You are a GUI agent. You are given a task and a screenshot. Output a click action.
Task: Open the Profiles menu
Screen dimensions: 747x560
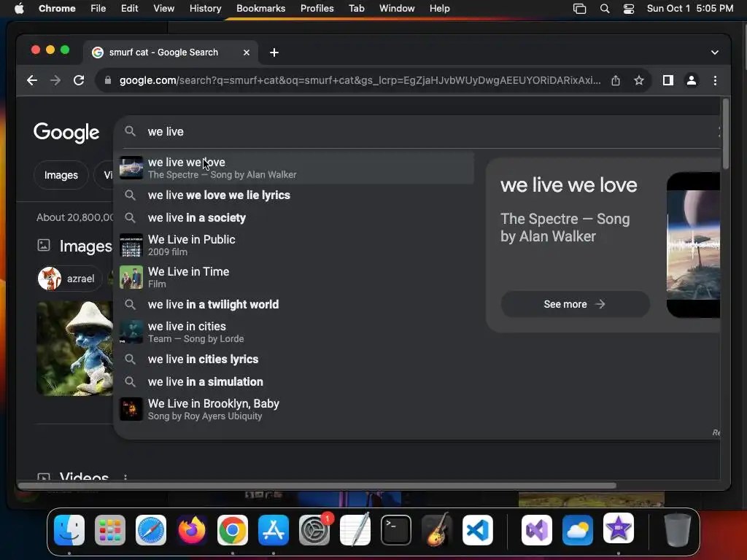[317, 9]
